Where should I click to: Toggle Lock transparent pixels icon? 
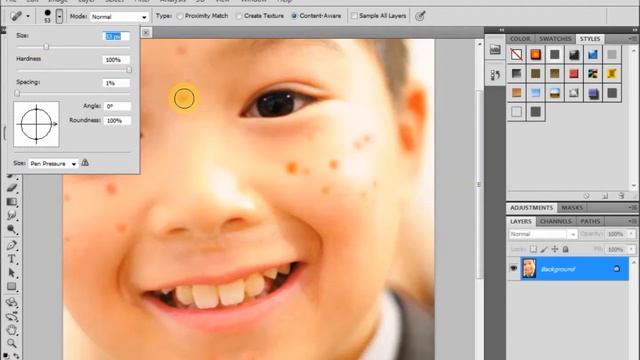click(x=533, y=249)
